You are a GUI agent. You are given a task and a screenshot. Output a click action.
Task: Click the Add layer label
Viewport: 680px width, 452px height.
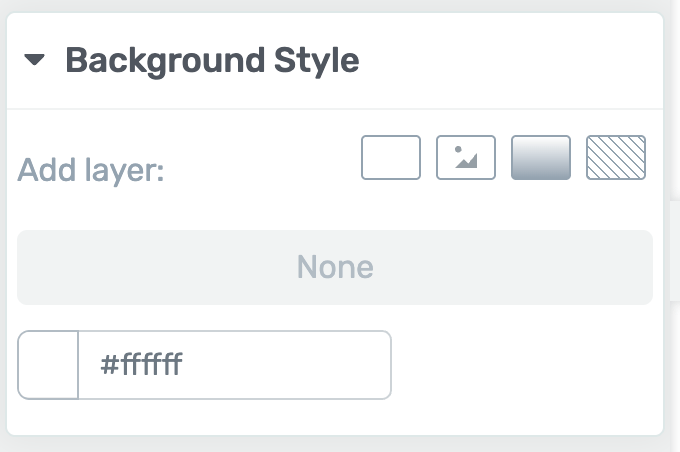coord(91,170)
